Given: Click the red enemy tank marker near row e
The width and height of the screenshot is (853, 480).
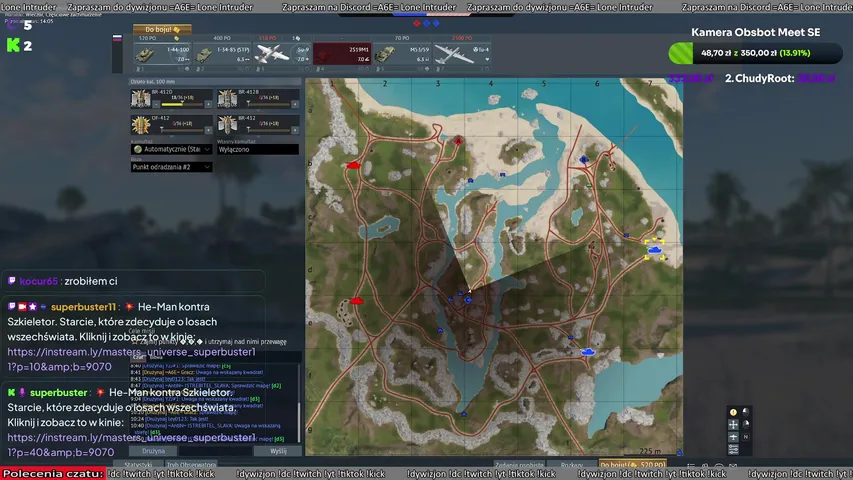Looking at the screenshot, I should 356,300.
